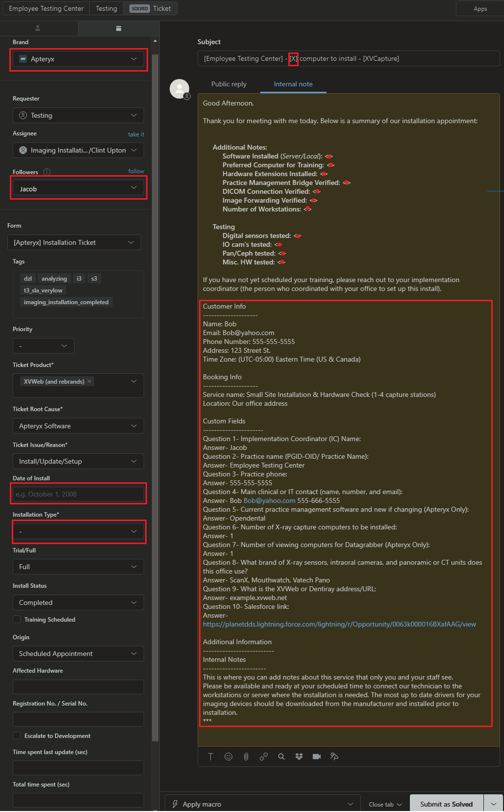Viewport: 504px width, 812px height.
Task: Click the Dropbox icon in editor toolbar
Action: (x=299, y=757)
